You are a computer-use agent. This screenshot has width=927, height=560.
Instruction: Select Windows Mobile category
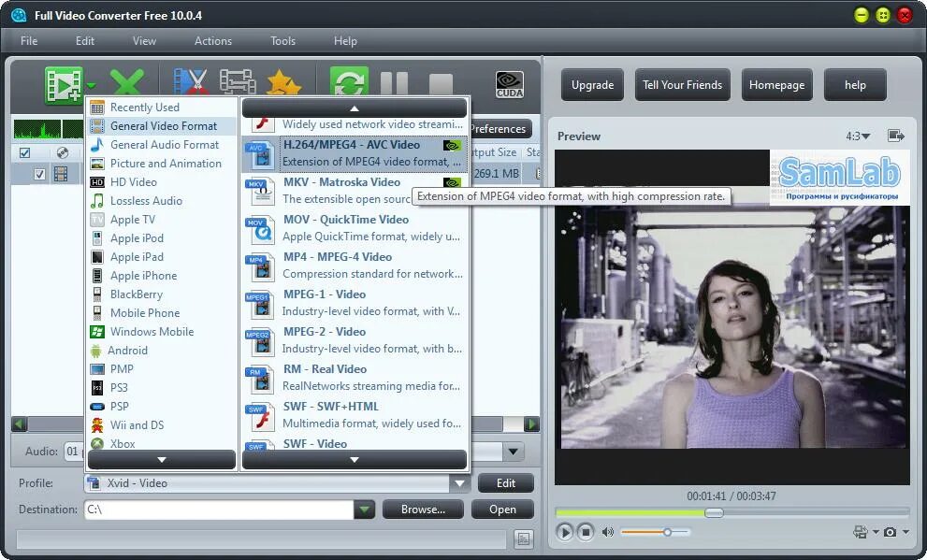(x=162, y=331)
